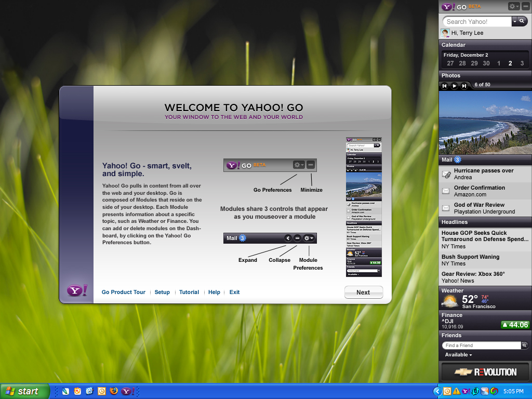Click the feather pen quick launch icon
The width and height of the screenshot is (532, 399).
pyautogui.click(x=65, y=391)
